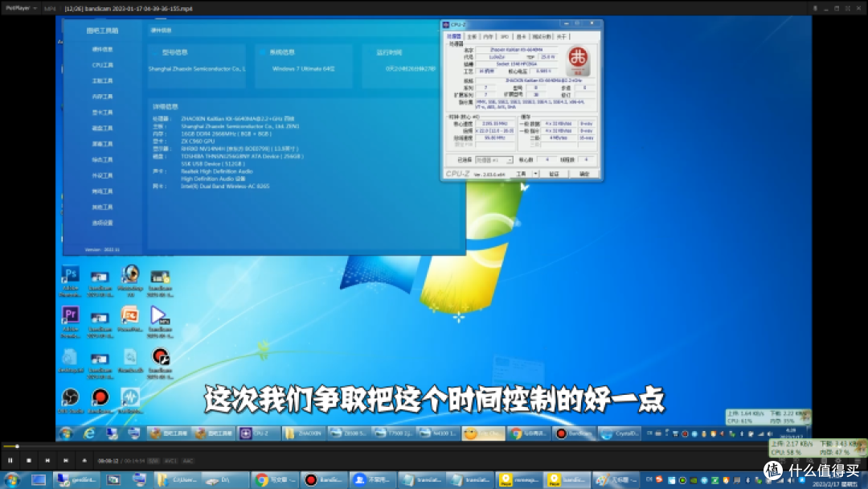Open the second translat window on taskbar
Viewport: 868px width, 489px height.
point(470,480)
